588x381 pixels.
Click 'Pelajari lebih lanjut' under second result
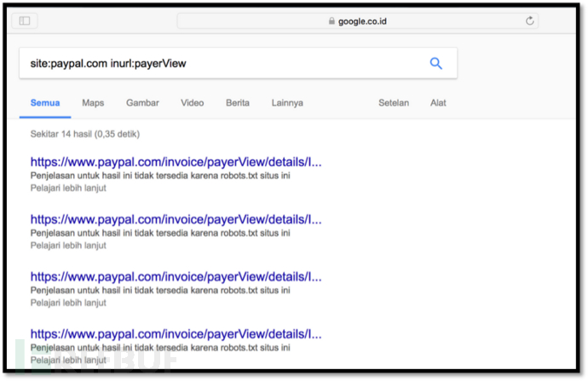(x=68, y=245)
